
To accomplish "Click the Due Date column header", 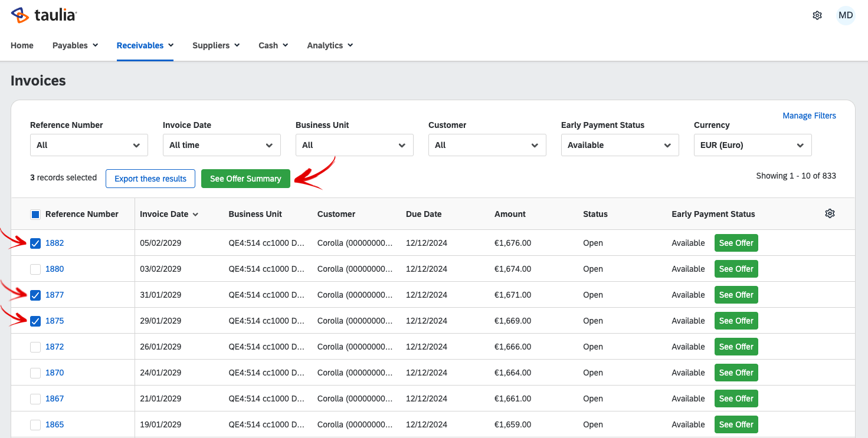I will tap(424, 214).
